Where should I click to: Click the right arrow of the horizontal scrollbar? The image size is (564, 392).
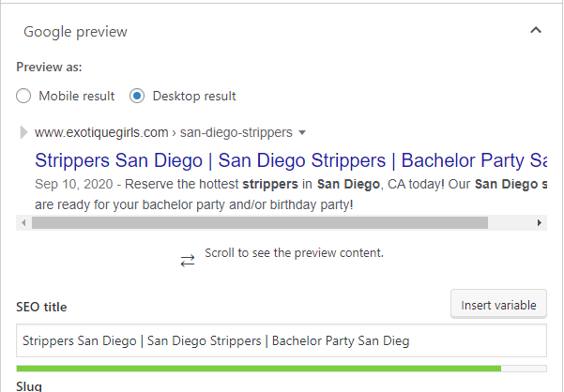coord(540,223)
